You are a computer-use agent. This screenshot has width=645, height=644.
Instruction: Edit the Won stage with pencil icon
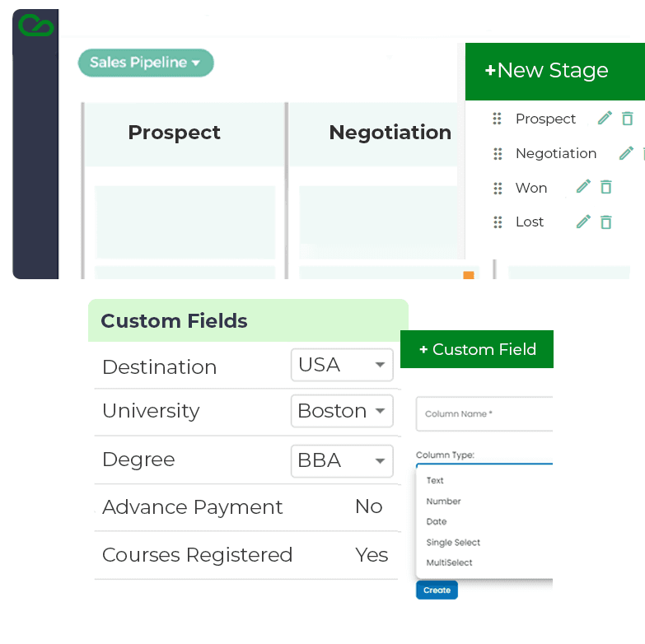click(583, 187)
